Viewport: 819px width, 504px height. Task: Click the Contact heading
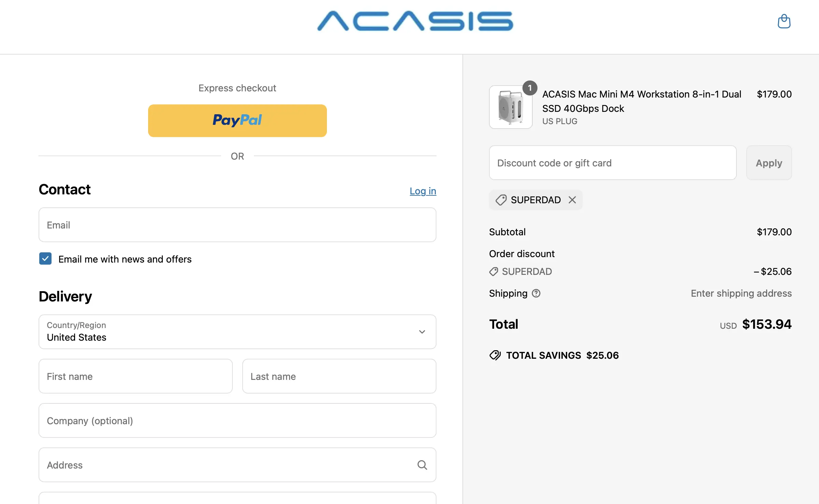64,189
